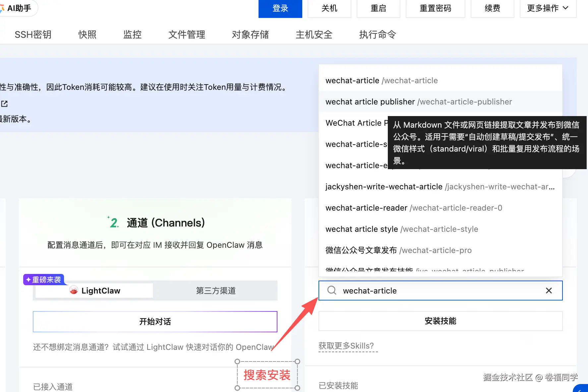
Task: Select 微信公众号文章发布 /wechat-article-pro result
Action: click(x=440, y=250)
